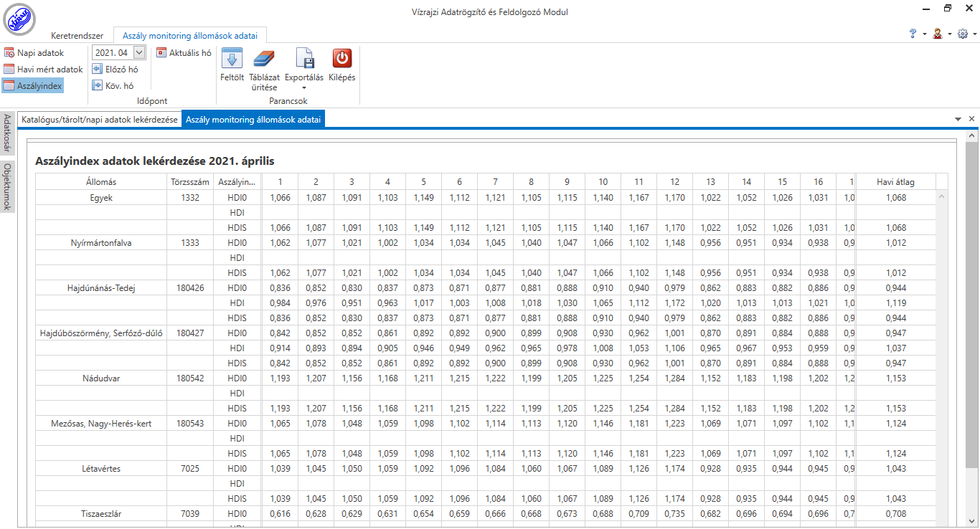Screen dimensions: 980x529
Task: Click the red Kilépés power icon
Action: click(x=341, y=59)
